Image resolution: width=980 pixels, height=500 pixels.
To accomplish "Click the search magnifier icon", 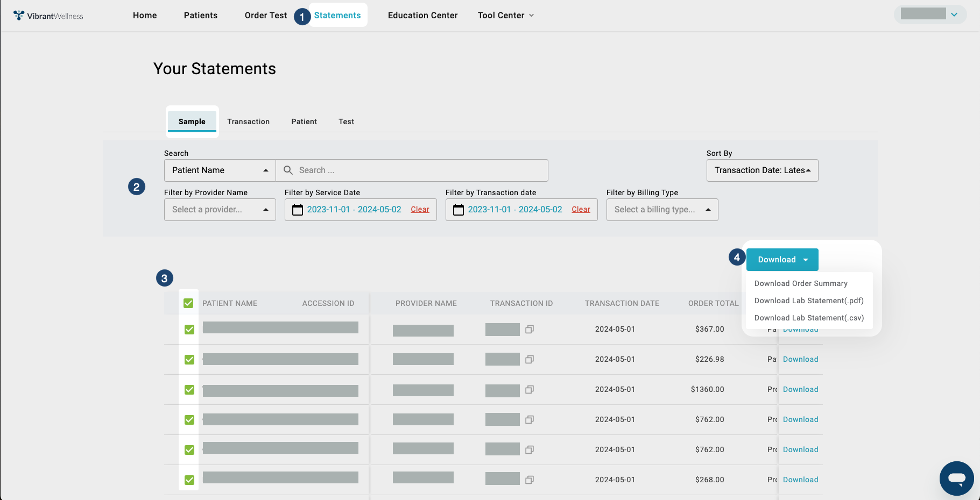I will [288, 170].
